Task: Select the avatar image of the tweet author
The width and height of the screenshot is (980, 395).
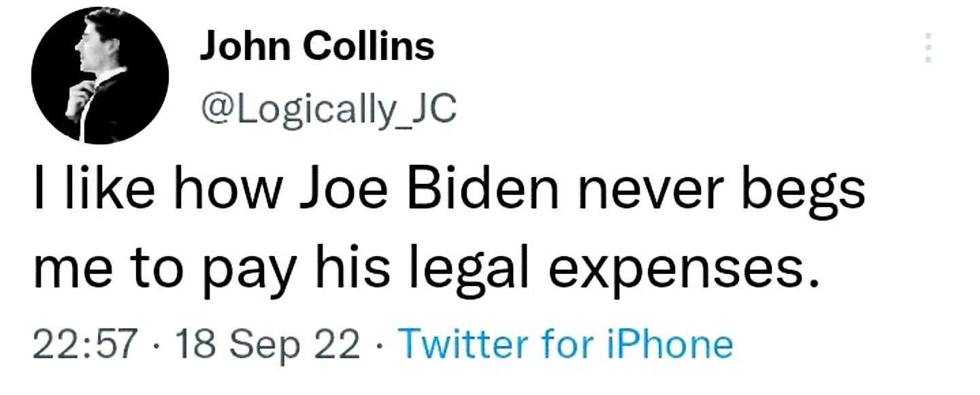Action: point(101,74)
